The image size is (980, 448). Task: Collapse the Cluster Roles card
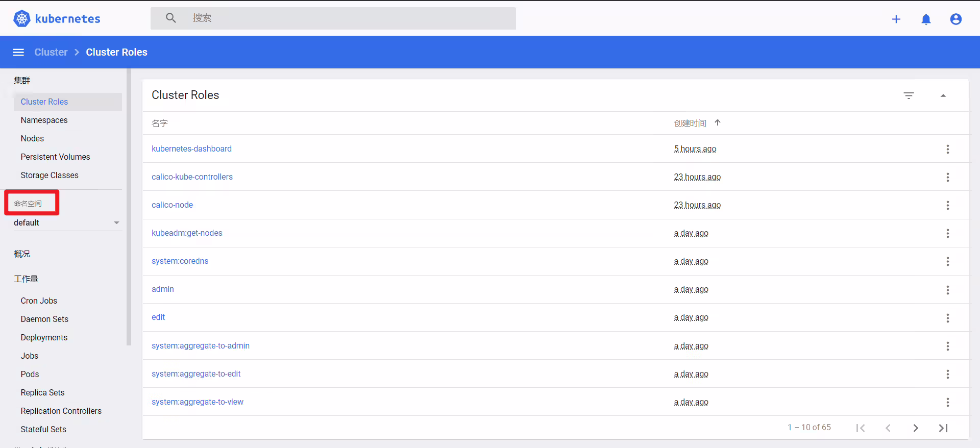pyautogui.click(x=943, y=95)
